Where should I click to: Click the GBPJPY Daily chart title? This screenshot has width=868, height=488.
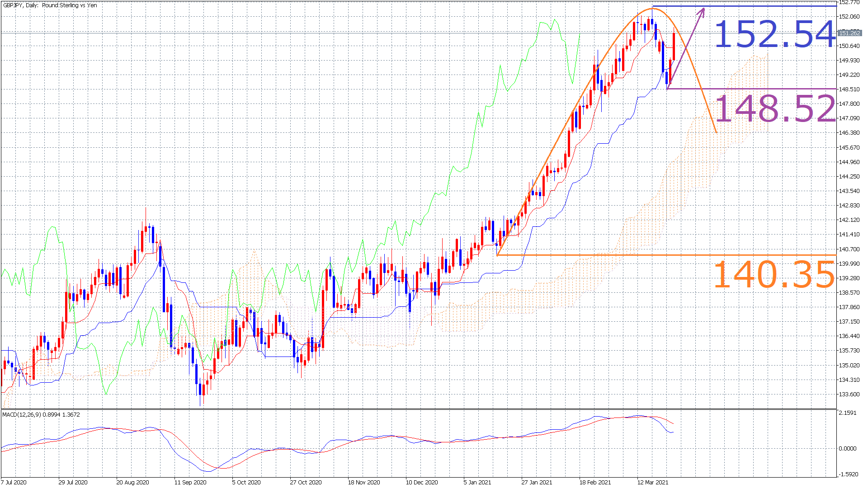tap(50, 5)
